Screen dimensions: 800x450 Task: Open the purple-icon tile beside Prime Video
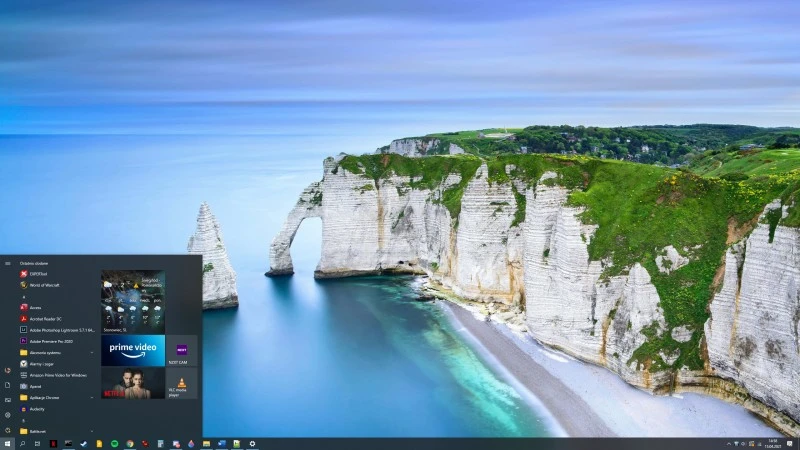pos(182,351)
